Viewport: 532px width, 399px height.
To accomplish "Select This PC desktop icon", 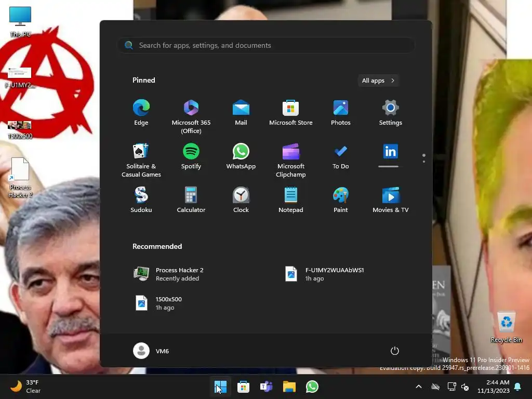I will coord(20,21).
